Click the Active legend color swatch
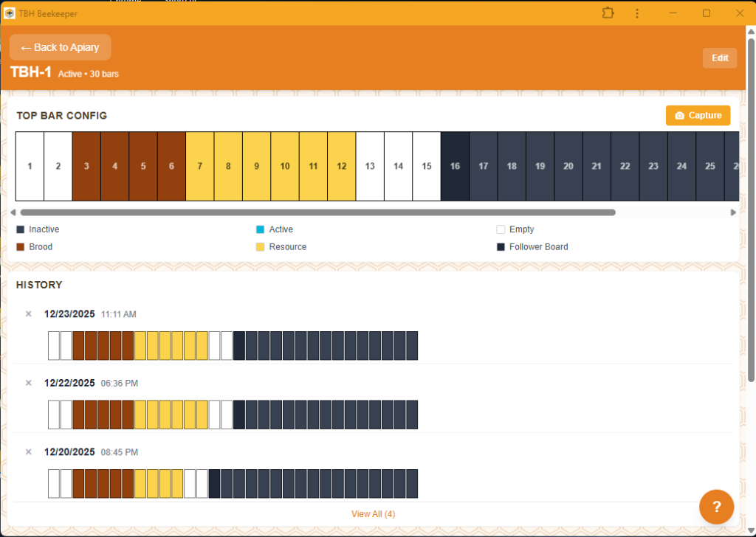 coord(260,229)
